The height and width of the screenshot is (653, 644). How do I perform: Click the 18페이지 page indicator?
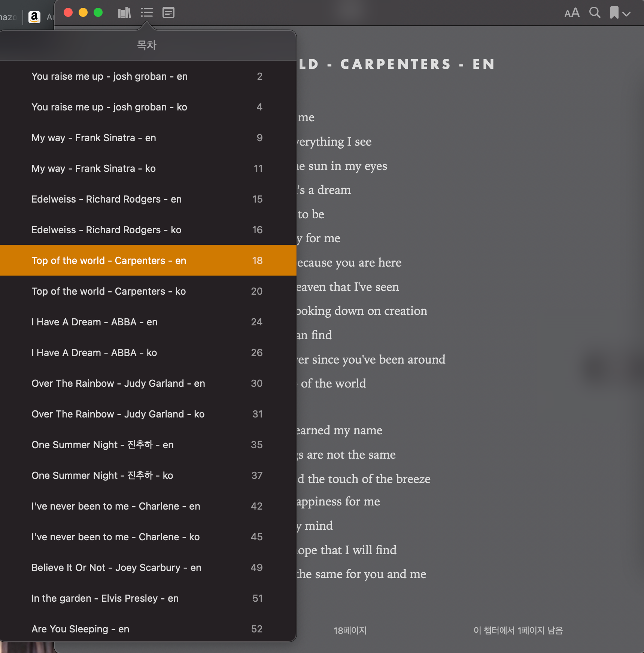coord(350,631)
